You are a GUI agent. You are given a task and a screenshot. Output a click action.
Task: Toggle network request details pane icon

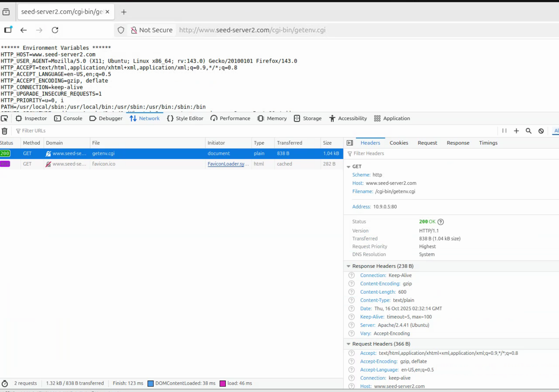point(350,143)
